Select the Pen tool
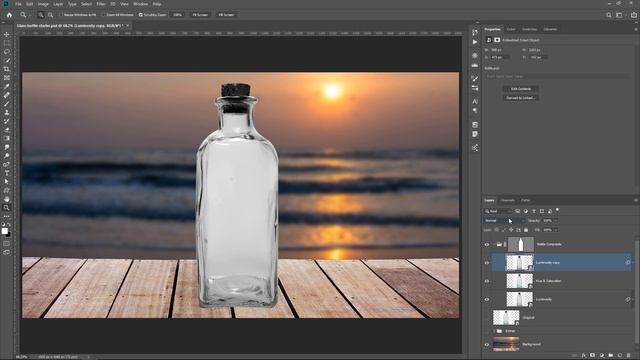Viewport: 640px width, 360px height. click(7, 164)
